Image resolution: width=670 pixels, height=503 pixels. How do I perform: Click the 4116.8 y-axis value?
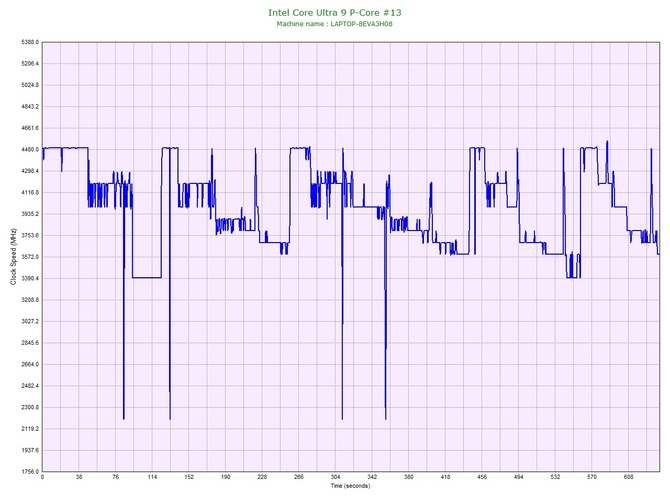point(30,193)
